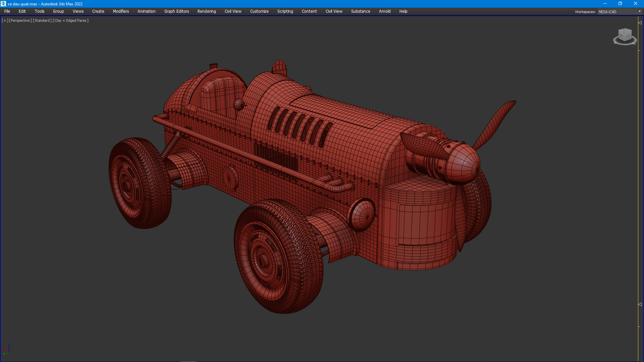Open the [+] viewport general menu

click(5, 20)
